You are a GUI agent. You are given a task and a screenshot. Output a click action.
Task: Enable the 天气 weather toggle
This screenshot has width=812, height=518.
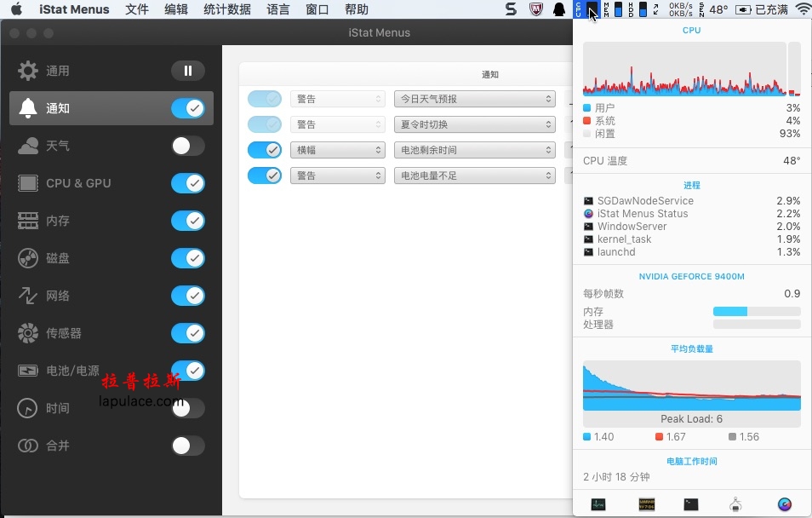(188, 147)
